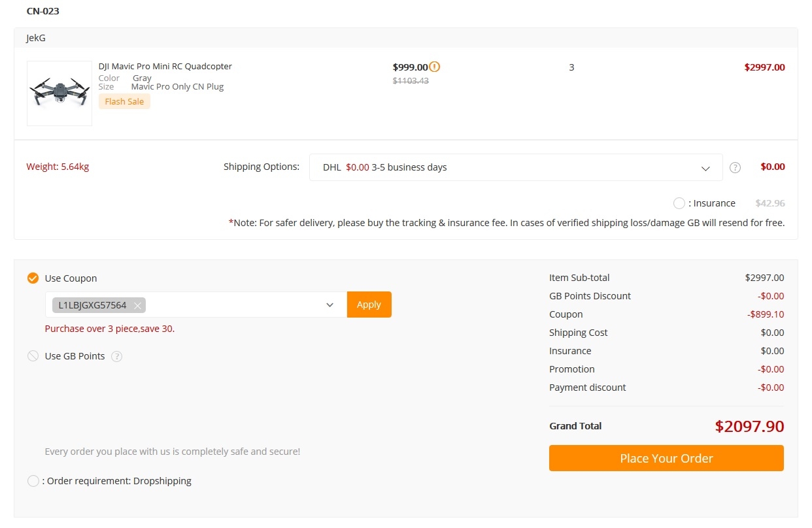Remove the L1LBJGXG57564 coupon tag
The height and width of the screenshot is (528, 812).
(x=137, y=305)
